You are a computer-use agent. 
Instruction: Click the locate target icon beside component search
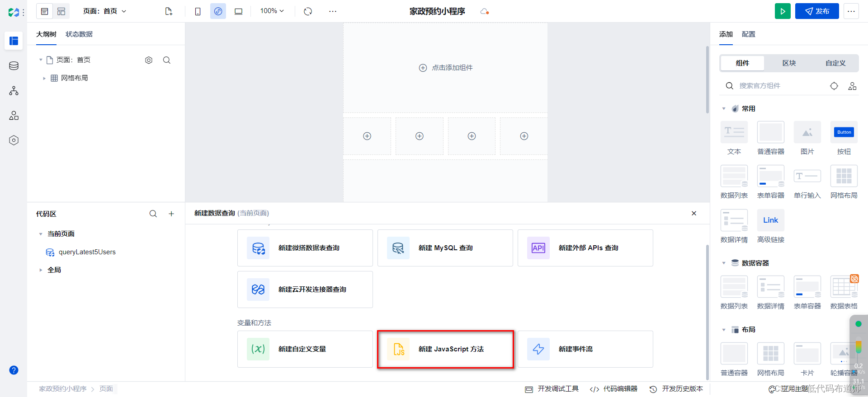point(834,86)
